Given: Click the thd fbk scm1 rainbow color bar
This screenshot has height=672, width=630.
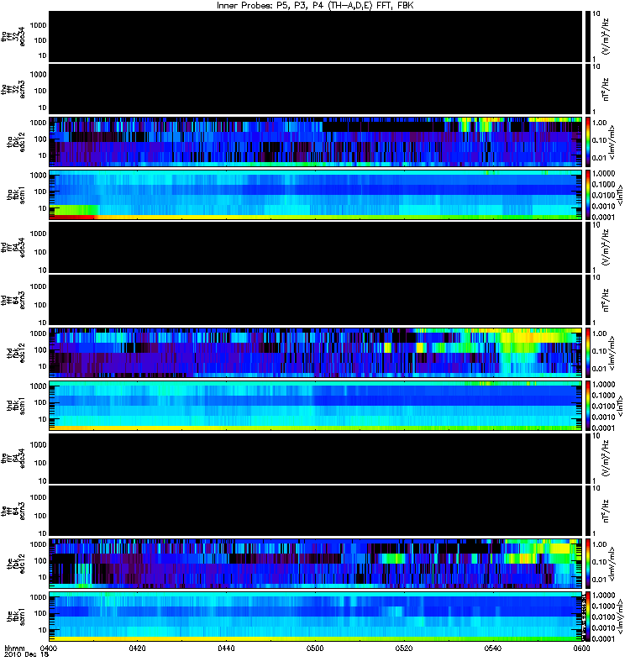Looking at the screenshot, I should 587,406.
